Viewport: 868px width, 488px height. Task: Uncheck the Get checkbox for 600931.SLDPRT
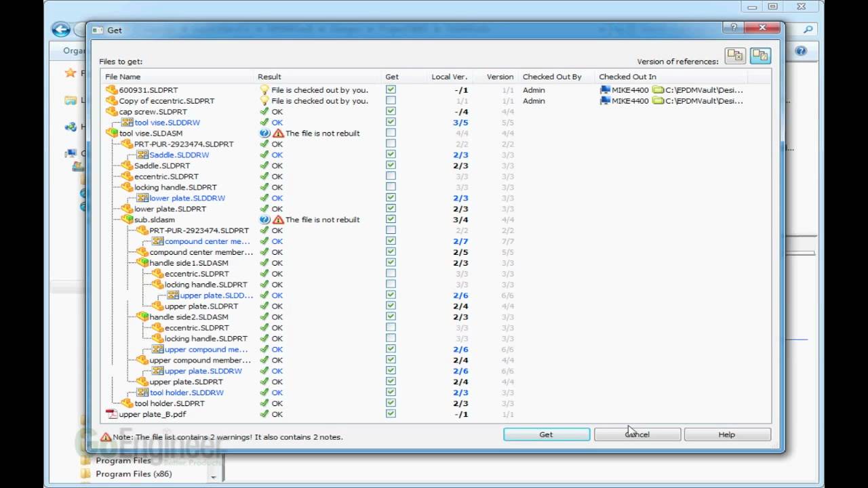point(391,89)
